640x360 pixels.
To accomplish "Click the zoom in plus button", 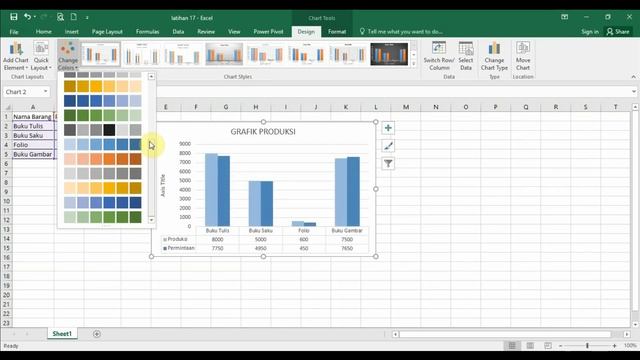I will [614, 346].
